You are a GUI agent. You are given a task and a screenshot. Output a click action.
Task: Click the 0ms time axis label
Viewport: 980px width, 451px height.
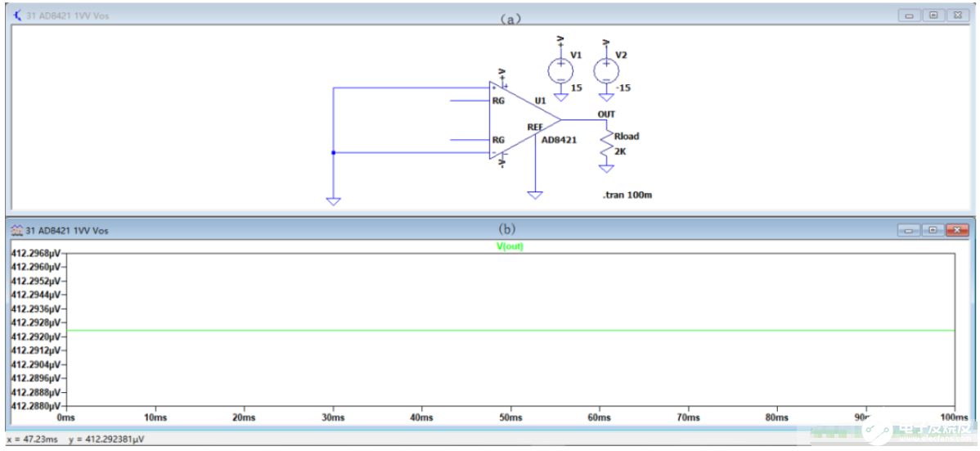click(66, 417)
